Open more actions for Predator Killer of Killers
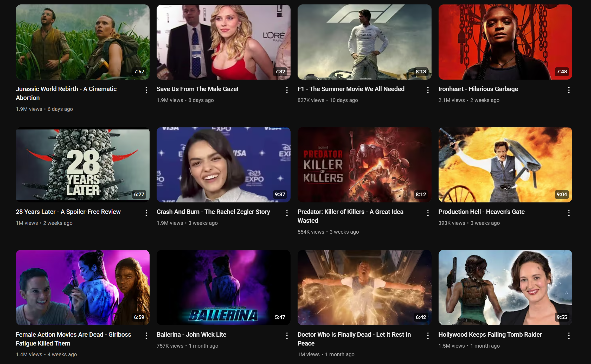Image resolution: width=591 pixels, height=364 pixels. click(428, 213)
